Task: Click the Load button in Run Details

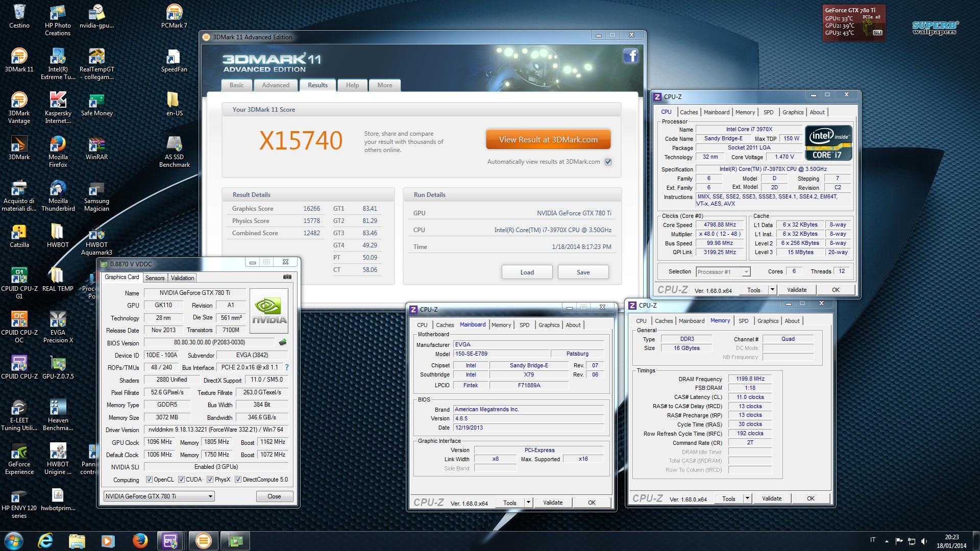Action: point(527,272)
